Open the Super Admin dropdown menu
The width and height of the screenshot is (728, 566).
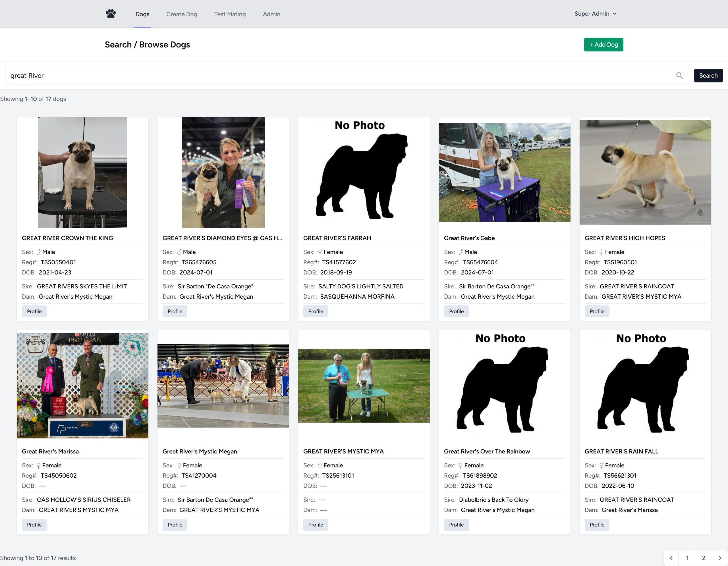(x=595, y=14)
